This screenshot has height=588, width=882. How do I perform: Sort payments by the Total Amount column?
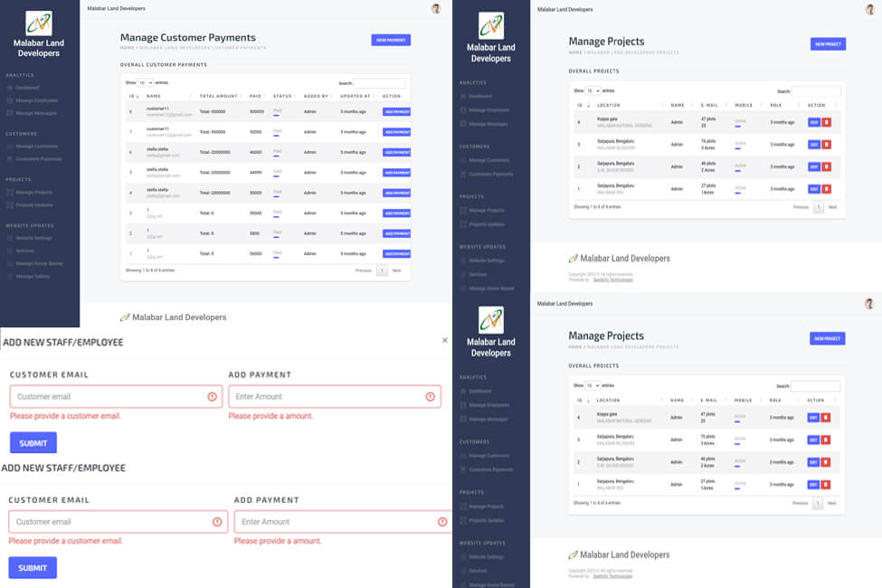pos(220,96)
